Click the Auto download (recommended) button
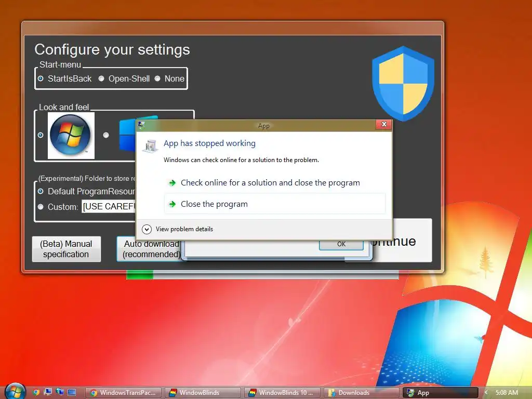532x399 pixels. click(149, 249)
